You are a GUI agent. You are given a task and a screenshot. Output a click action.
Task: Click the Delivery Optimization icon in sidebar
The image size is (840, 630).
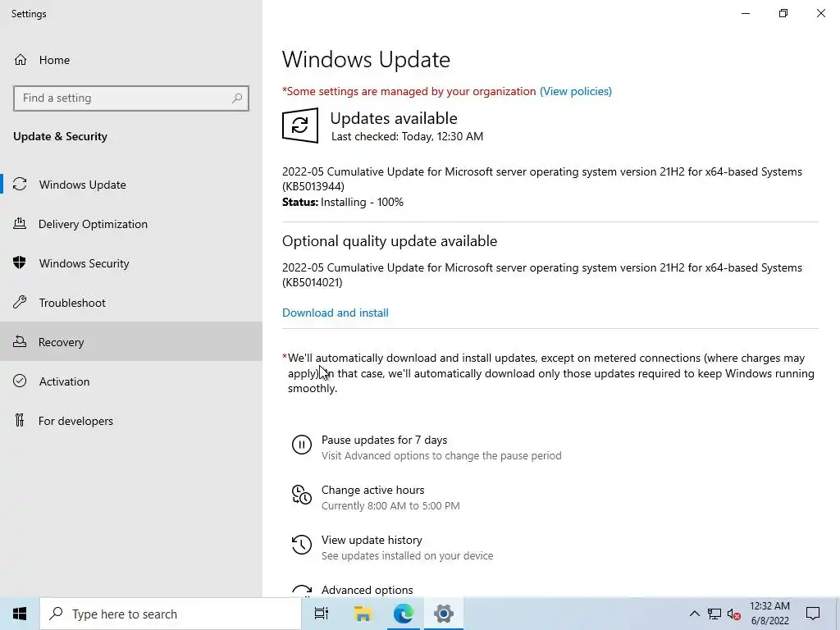coord(20,224)
